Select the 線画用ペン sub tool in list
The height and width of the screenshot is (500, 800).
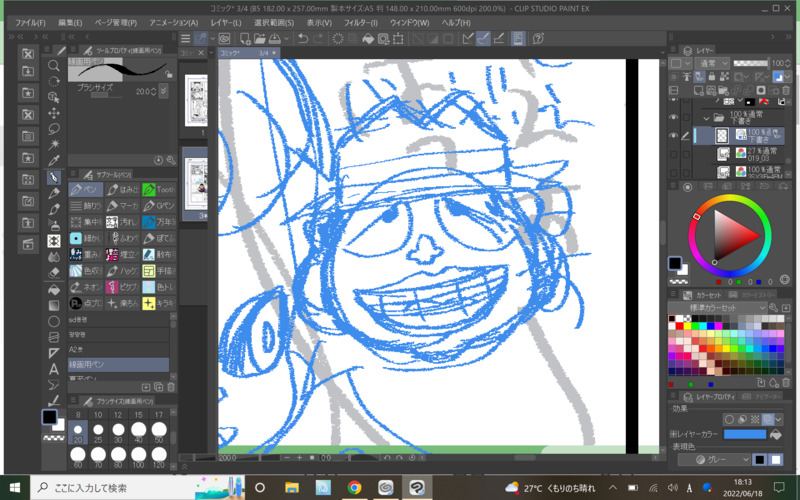tap(118, 365)
